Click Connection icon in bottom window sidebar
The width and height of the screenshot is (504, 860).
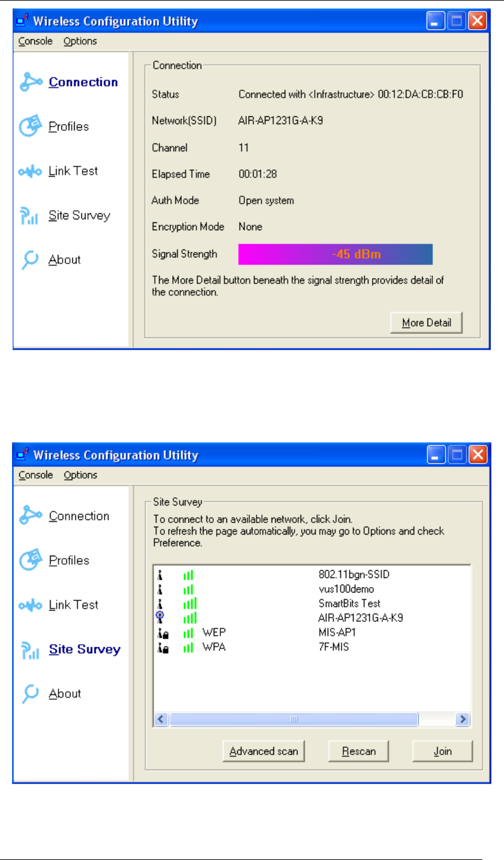click(x=30, y=516)
